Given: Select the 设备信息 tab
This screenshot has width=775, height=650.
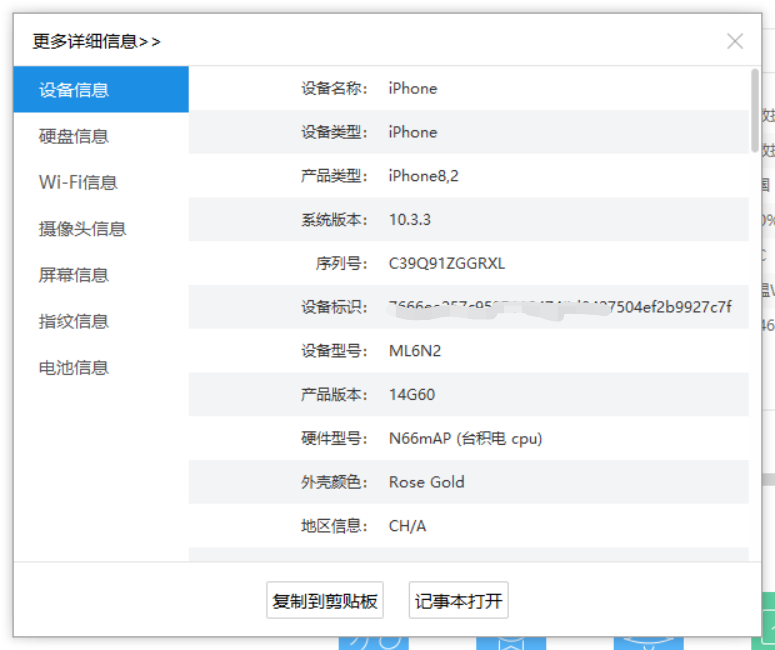Looking at the screenshot, I should point(101,89).
